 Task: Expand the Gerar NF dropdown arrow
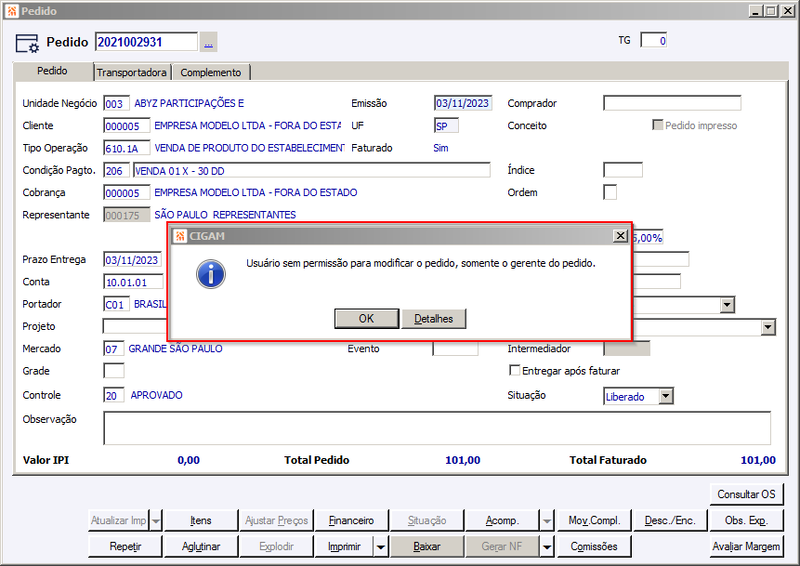(x=546, y=547)
